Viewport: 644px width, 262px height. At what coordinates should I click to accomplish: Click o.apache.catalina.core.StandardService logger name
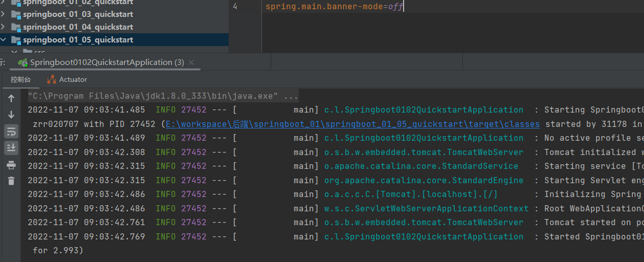click(421, 166)
